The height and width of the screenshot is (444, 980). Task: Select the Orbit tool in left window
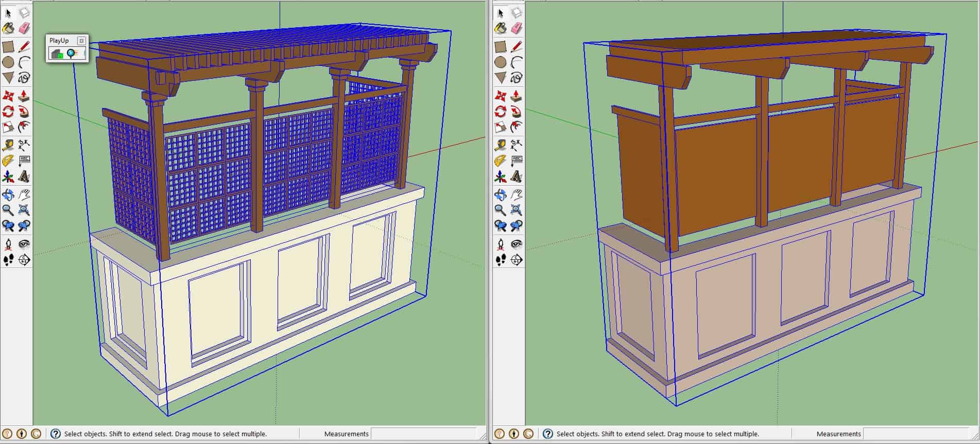(x=8, y=194)
